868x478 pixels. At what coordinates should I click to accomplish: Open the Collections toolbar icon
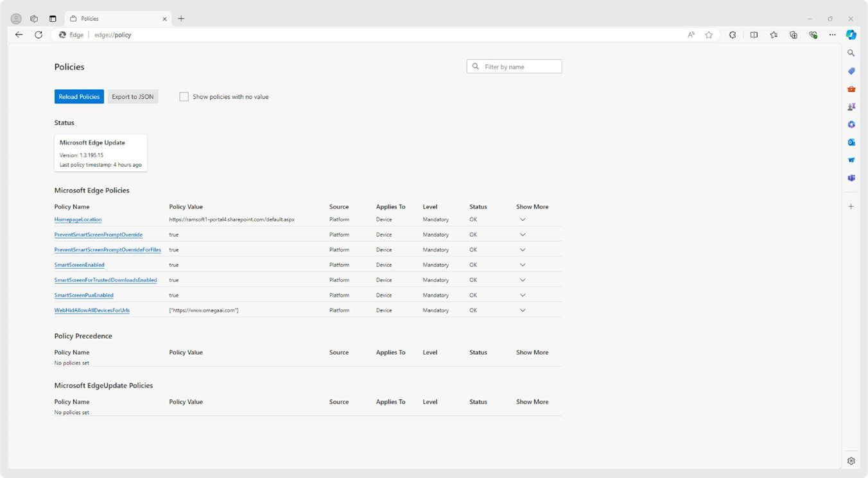(794, 35)
